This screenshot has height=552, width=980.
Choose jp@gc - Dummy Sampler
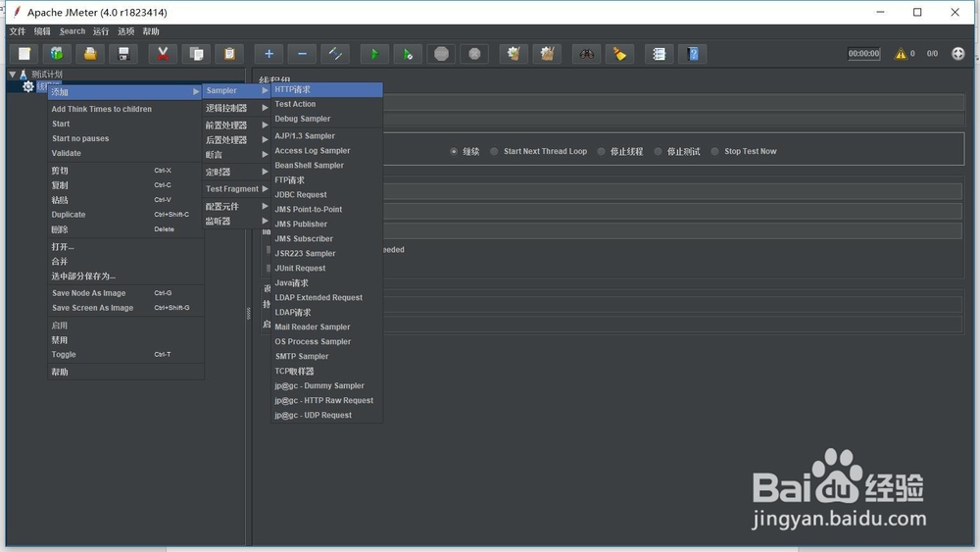pos(327,385)
